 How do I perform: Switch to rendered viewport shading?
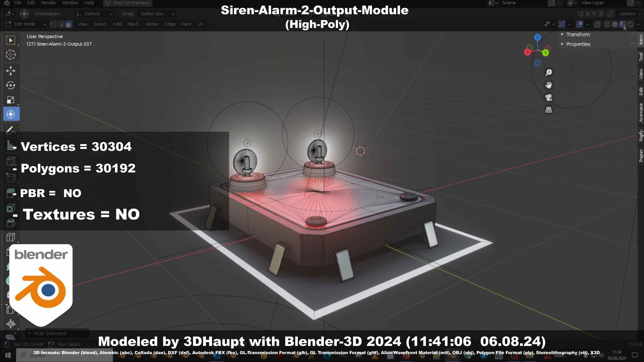coord(631,24)
